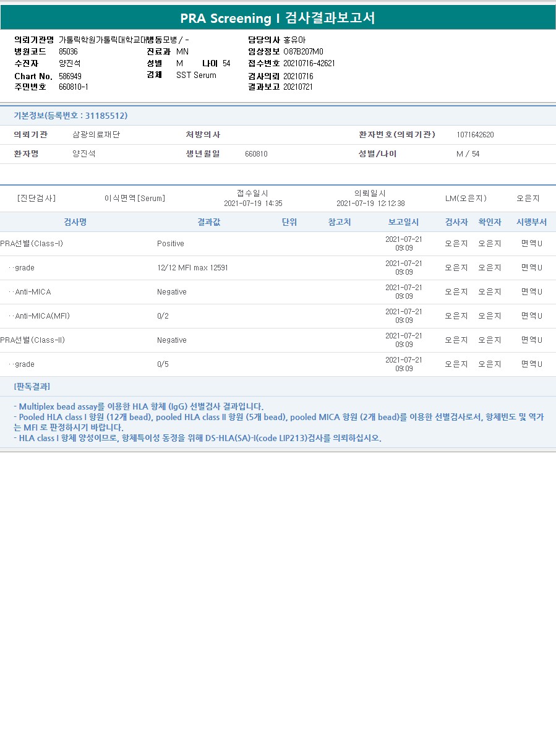Click the 의뢰일시 value 2021-07-19 12:12:38
The height and width of the screenshot is (756, 556).
pos(370,203)
